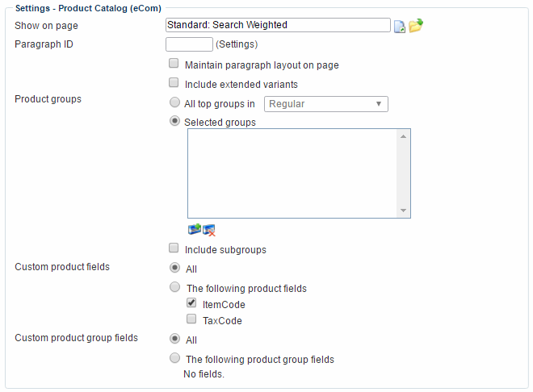Enable Maintain paragraph layout on page
533x392 pixels.
(174, 65)
